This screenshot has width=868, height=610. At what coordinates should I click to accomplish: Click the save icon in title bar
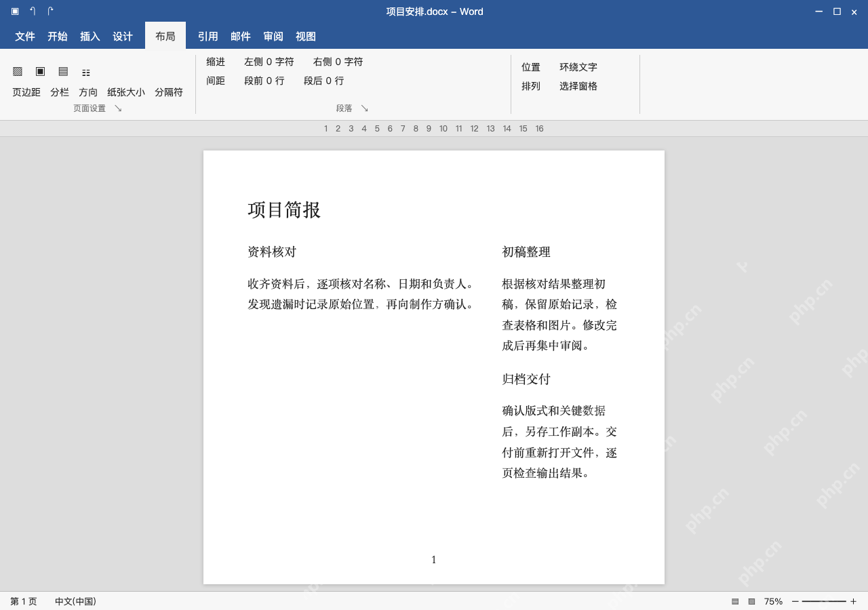pyautogui.click(x=15, y=11)
